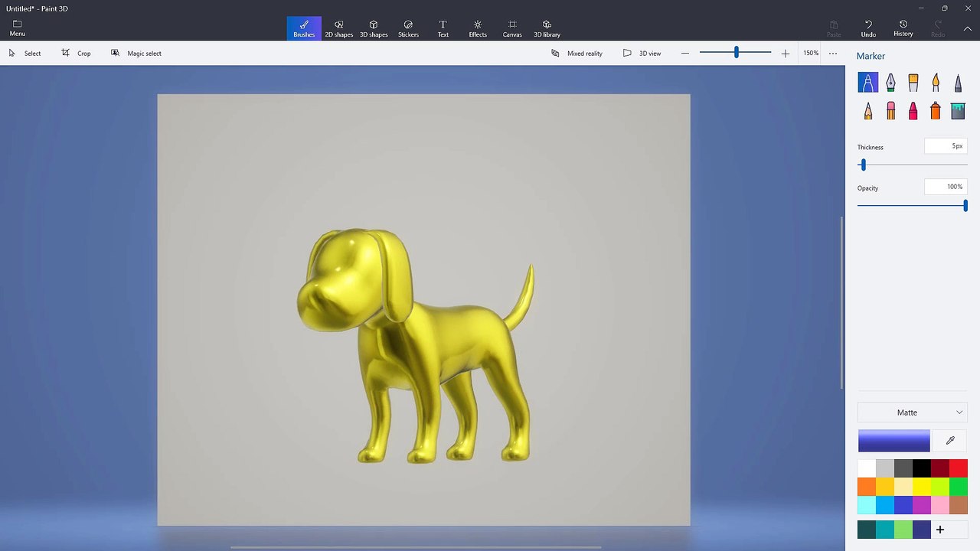Choose the brown color swatch
This screenshot has width=980, height=551.
tap(959, 505)
